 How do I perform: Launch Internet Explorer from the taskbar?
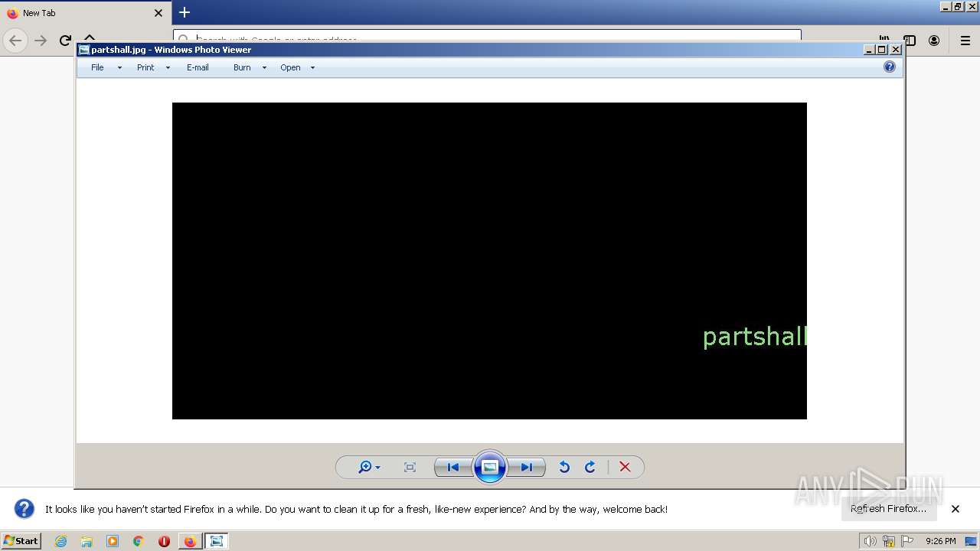pos(61,541)
